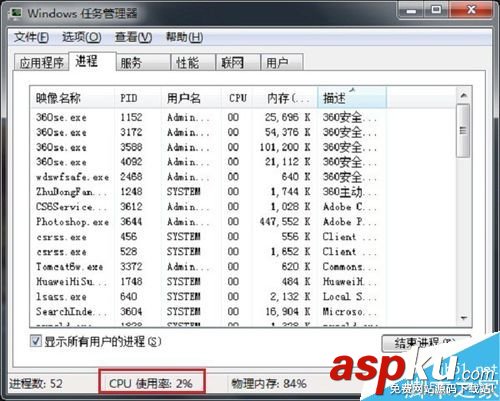This screenshot has width=500, height=401.
Task: Click CPU 使用率: 2% in status bar
Action: (151, 384)
